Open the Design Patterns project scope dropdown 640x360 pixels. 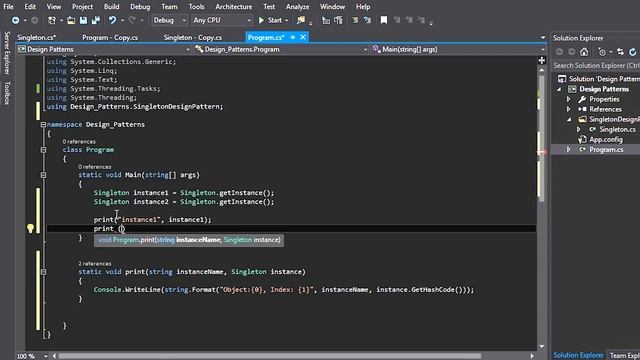[104, 49]
